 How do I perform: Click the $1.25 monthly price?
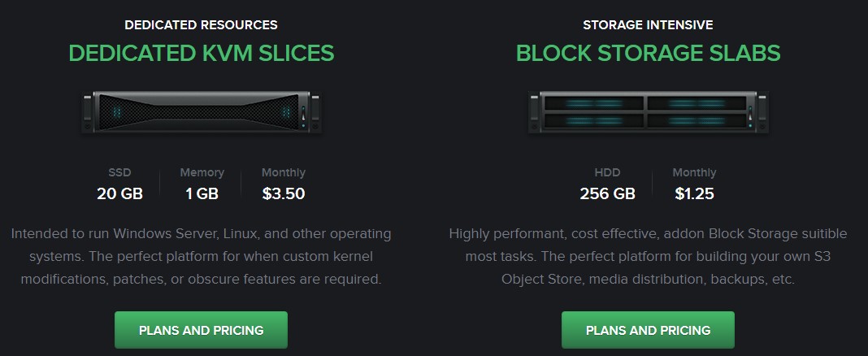[694, 193]
